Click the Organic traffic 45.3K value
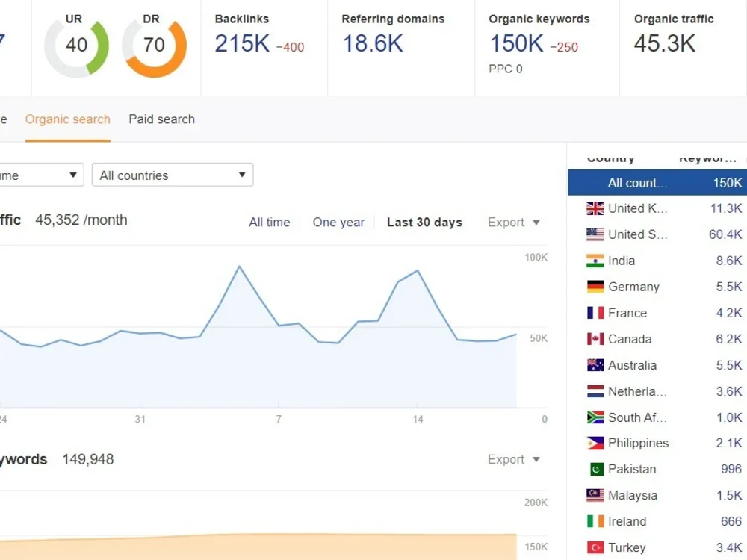Viewport: 747px width, 560px height. [665, 44]
